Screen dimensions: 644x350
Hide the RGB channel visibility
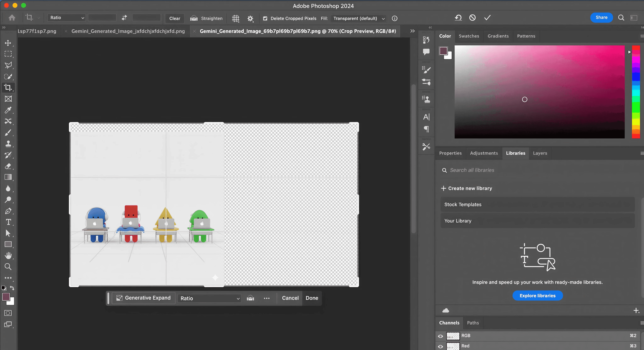click(x=441, y=336)
